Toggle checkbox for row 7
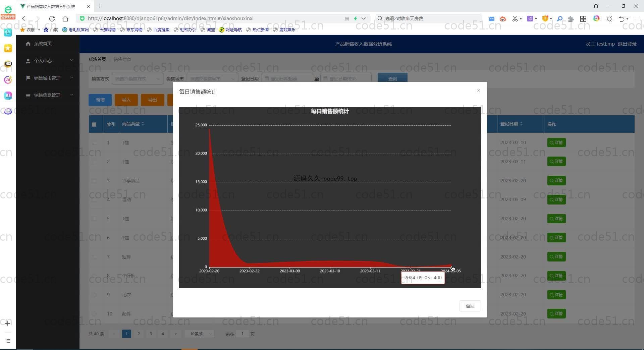 [94, 257]
